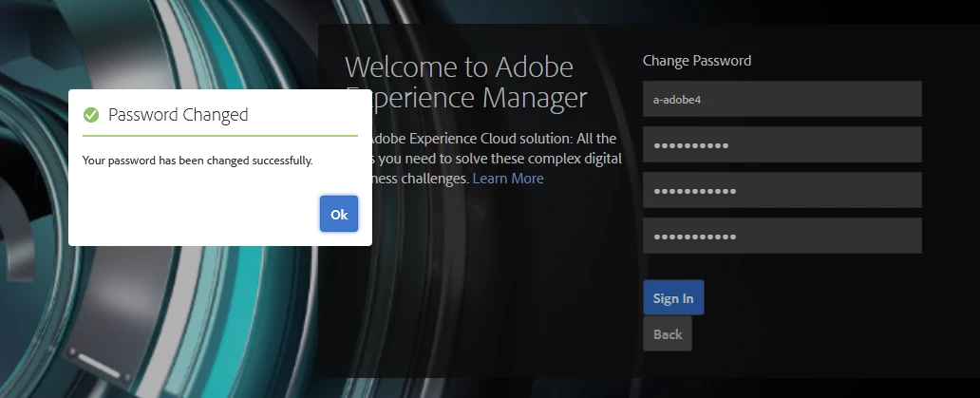
Task: Select the ten-dot password field below the username
Action: pyautogui.click(x=782, y=144)
